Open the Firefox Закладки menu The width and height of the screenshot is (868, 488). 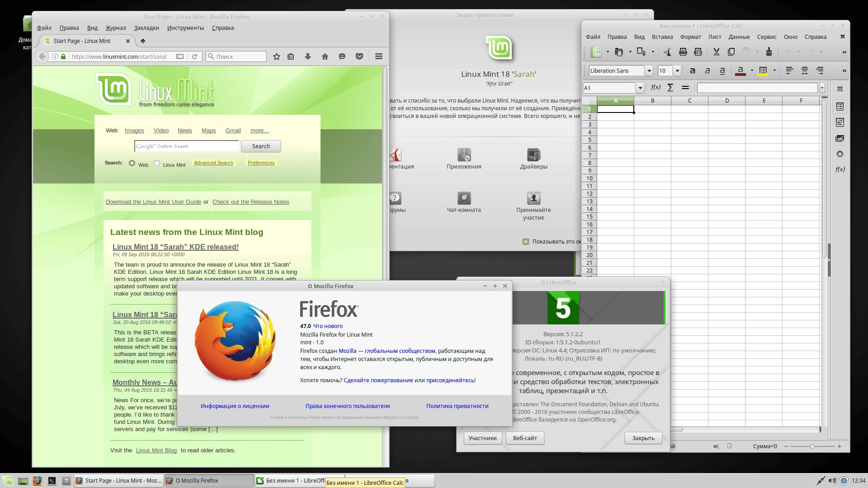(x=146, y=28)
